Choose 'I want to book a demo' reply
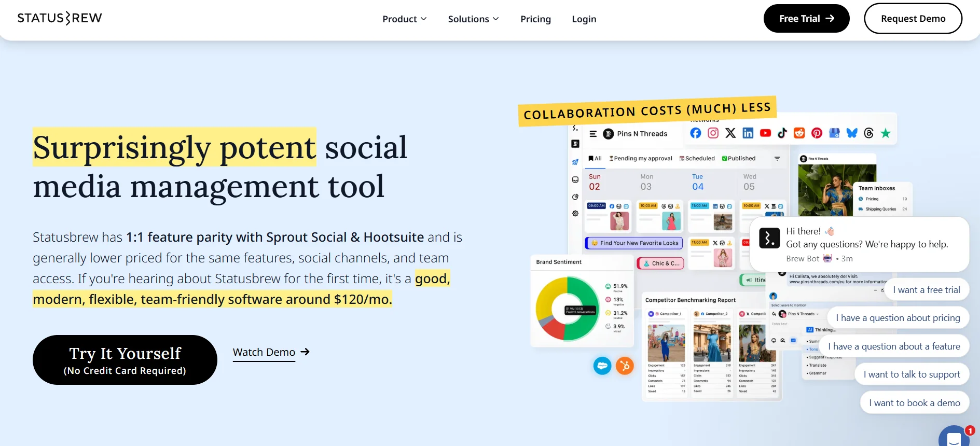980x446 pixels. (x=914, y=403)
